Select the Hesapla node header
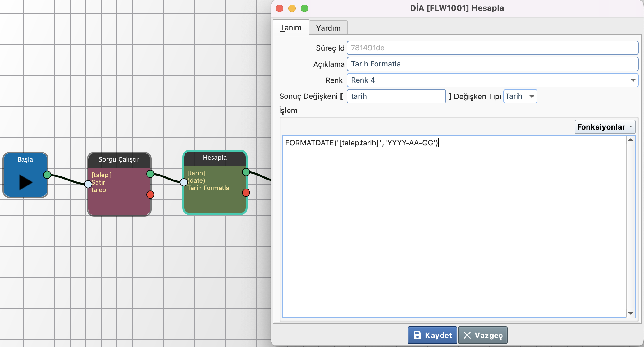 click(x=215, y=158)
